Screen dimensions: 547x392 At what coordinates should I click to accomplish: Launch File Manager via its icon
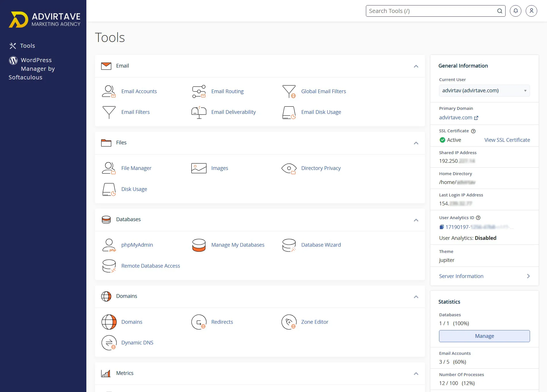tap(109, 168)
